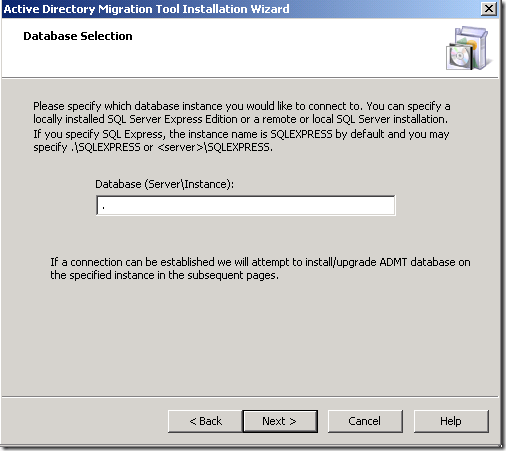The height and width of the screenshot is (451, 506).
Task: Click the '.\SQLEXPRESS' example text
Action: (x=105, y=147)
